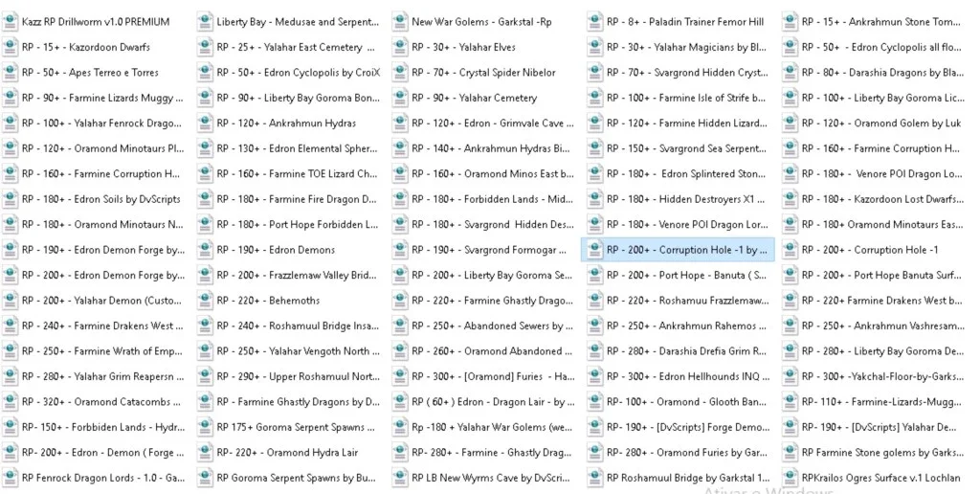
Task: Select the icon of RP - 120+ - Oramond Golem by Luk
Action: [x=790, y=123]
